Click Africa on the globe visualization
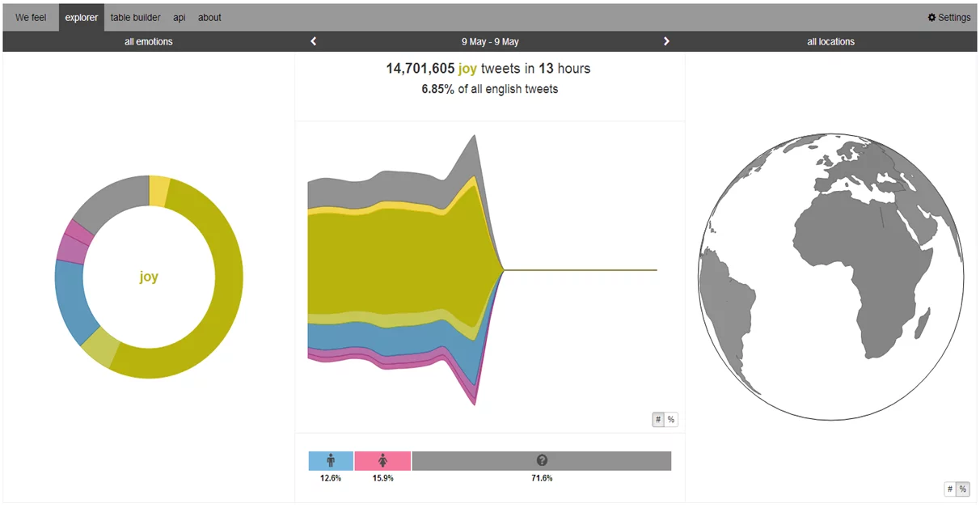The width and height of the screenshot is (980, 508). pyautogui.click(x=857, y=259)
